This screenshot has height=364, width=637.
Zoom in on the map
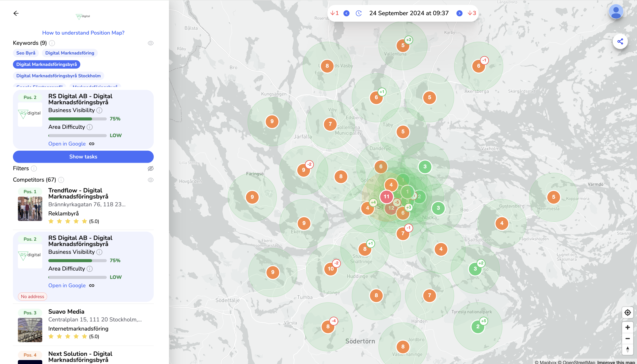[627, 327]
